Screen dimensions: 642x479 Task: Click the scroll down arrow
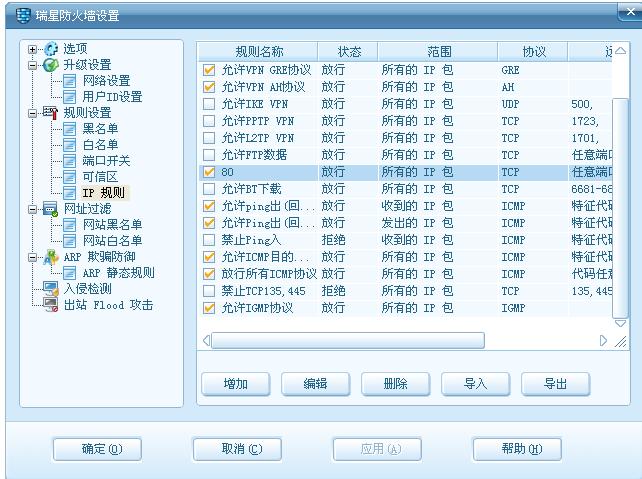click(620, 323)
